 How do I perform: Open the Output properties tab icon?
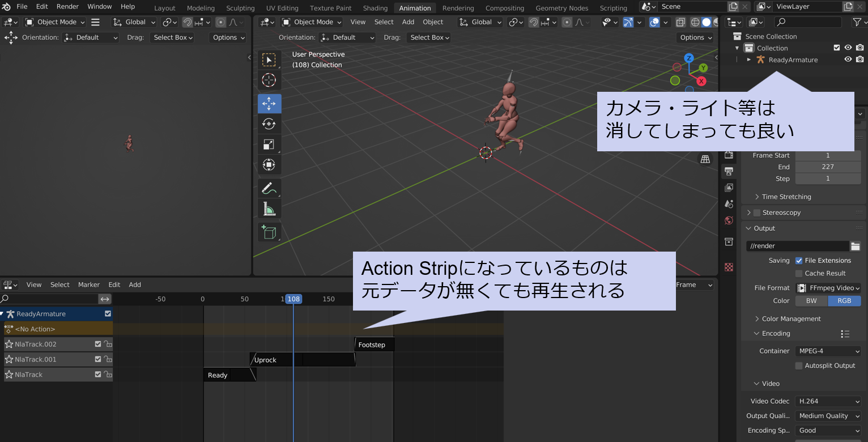point(729,171)
